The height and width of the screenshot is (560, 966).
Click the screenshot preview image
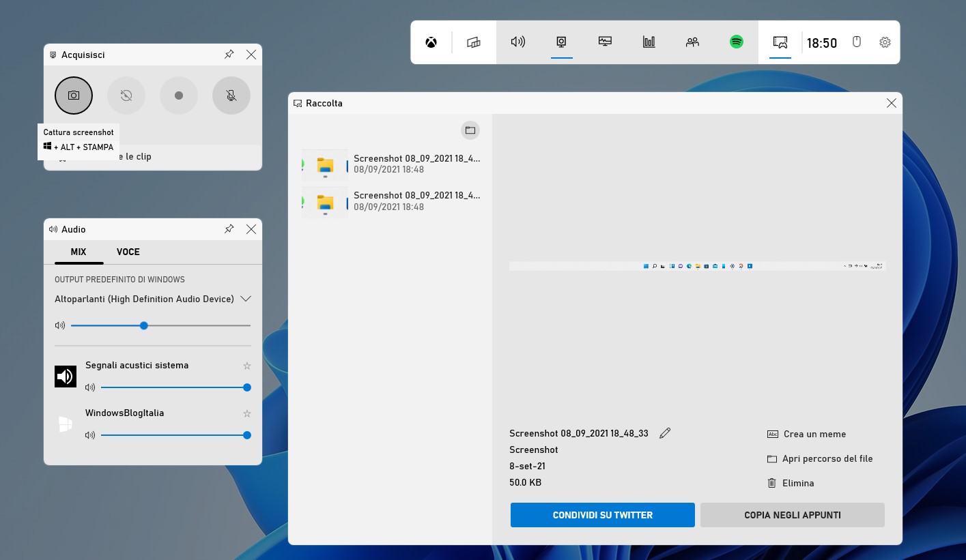(x=698, y=266)
